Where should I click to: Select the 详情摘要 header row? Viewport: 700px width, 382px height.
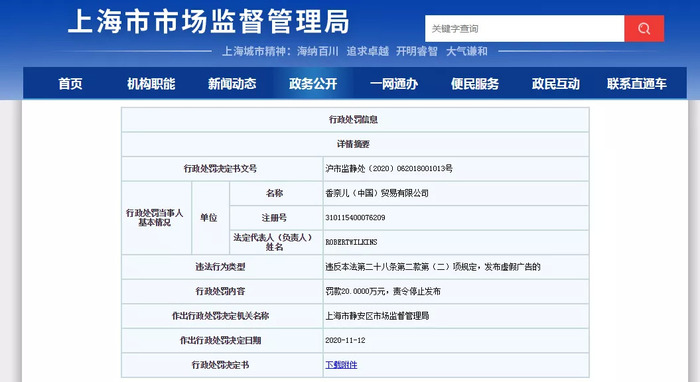point(355,144)
